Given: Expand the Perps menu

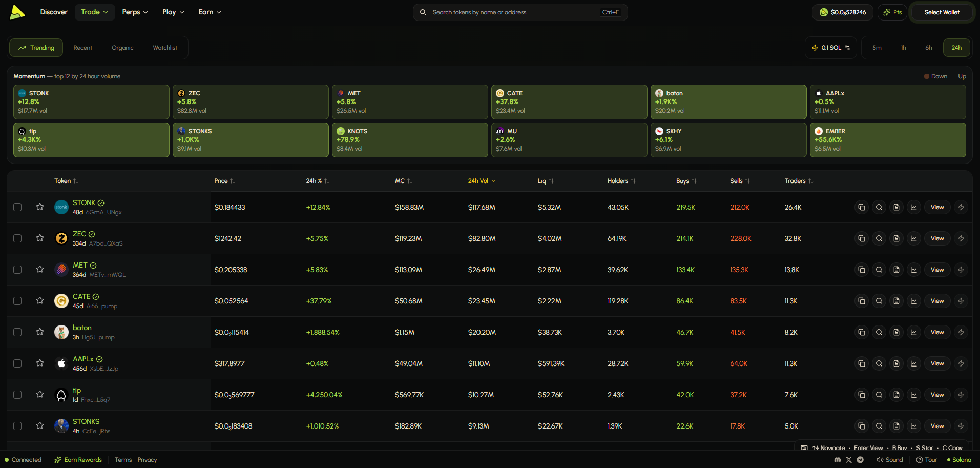Looking at the screenshot, I should coord(135,12).
